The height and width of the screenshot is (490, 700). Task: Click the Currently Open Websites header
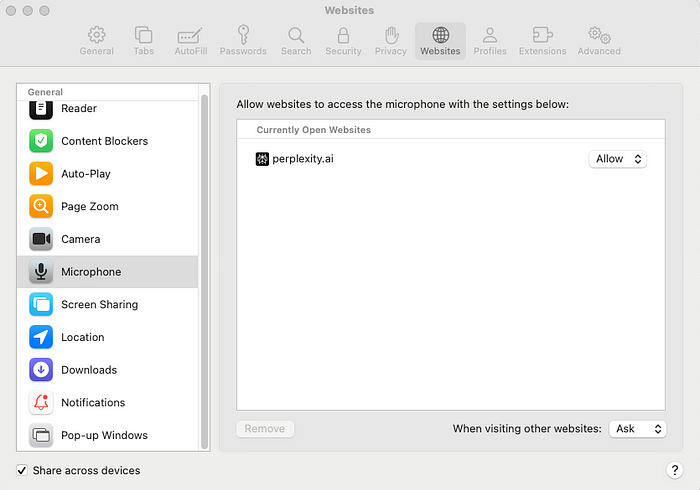313,130
